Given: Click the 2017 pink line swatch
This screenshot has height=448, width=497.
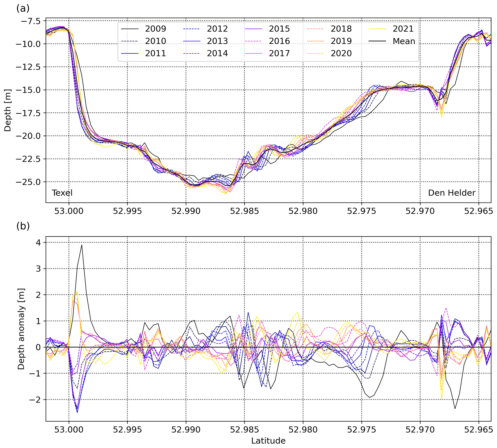Looking at the screenshot, I should (x=254, y=53).
